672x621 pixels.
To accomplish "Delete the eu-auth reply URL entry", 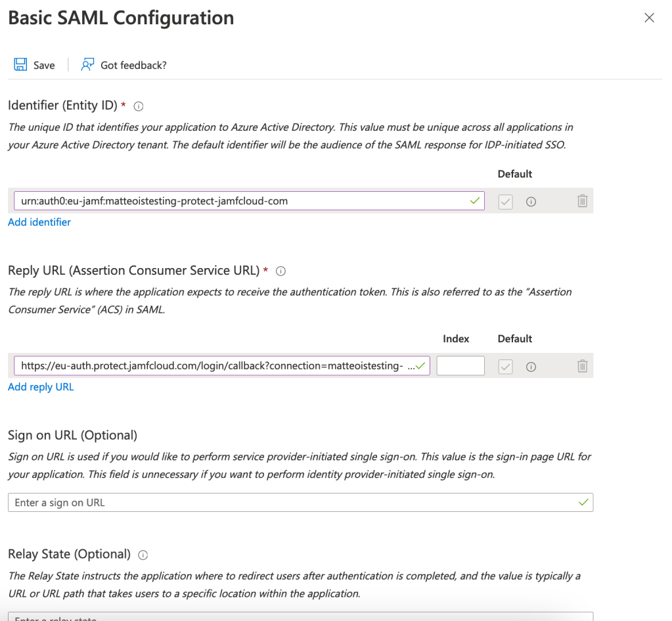I will click(x=582, y=366).
